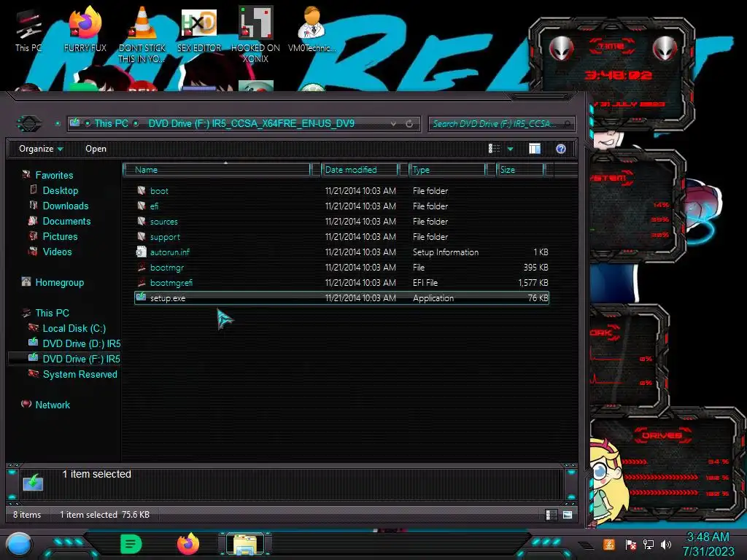Click This PC breadcrumb in address bar
Viewport: 747px width, 560px height.
pos(111,124)
